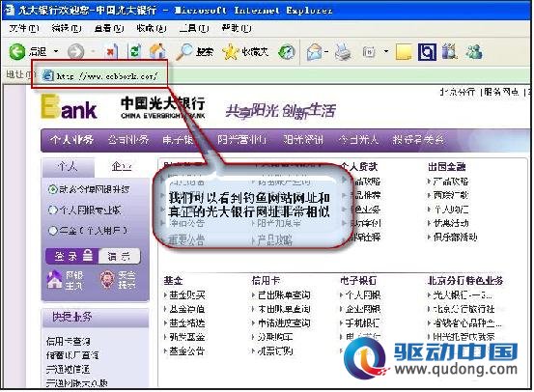Click the China Everbright Bank logo
534x392 pixels.
tap(163, 107)
